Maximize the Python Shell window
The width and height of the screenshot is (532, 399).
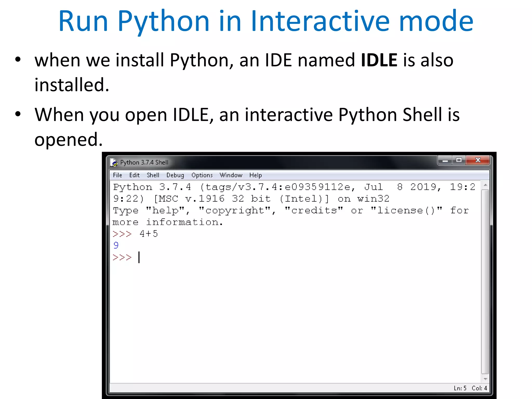tap(459, 160)
